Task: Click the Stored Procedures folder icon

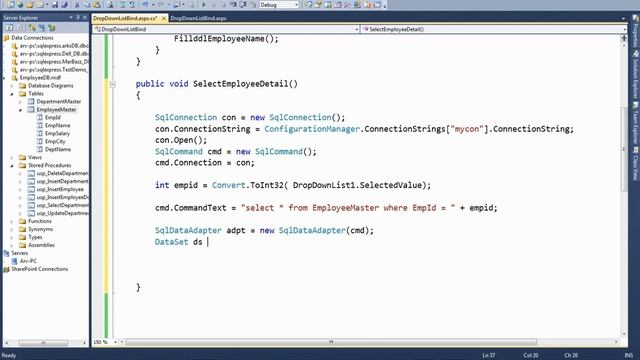Action: 22,165
